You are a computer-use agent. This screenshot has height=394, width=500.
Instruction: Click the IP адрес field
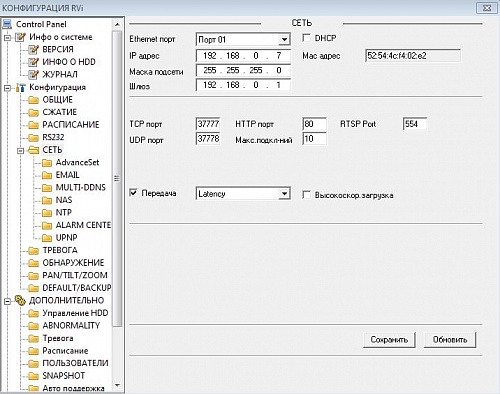[243, 56]
